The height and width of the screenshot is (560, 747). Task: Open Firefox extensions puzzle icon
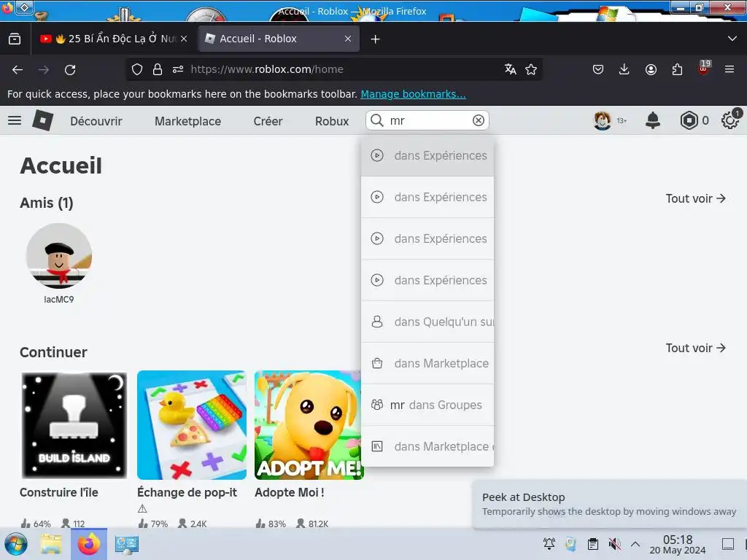(677, 69)
